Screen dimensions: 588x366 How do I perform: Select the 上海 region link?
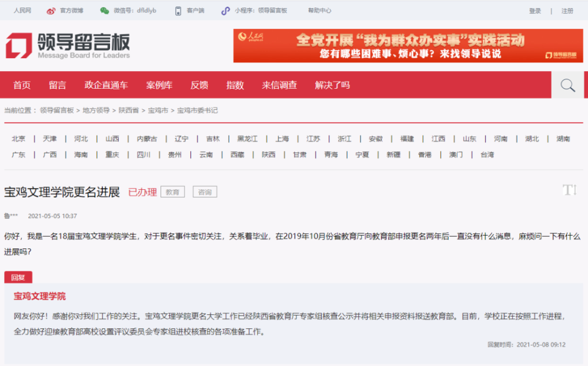pyautogui.click(x=282, y=139)
